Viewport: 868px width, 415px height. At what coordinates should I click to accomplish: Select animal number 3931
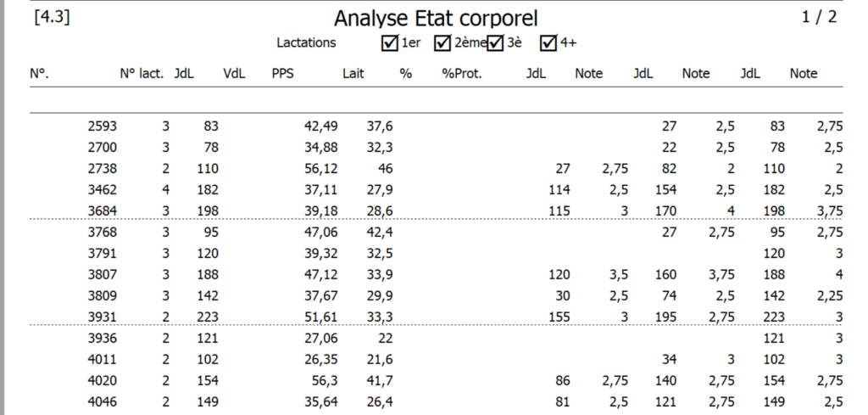[x=102, y=317]
